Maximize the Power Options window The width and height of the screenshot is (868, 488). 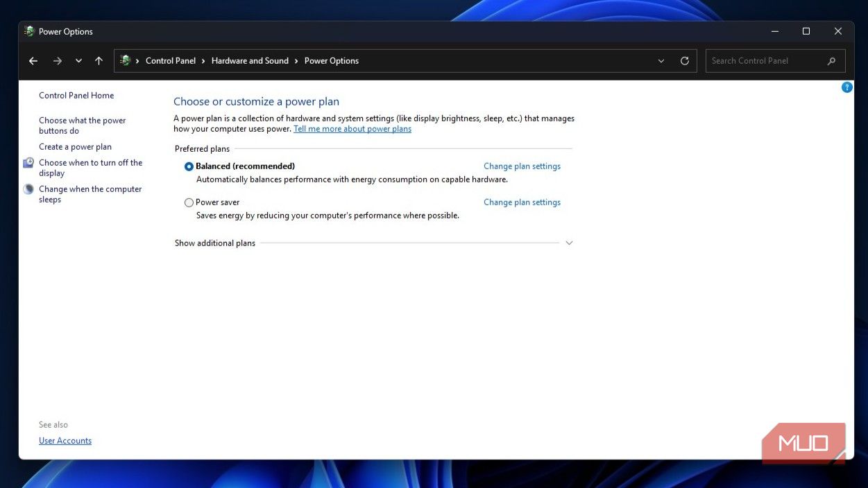pyautogui.click(x=806, y=31)
